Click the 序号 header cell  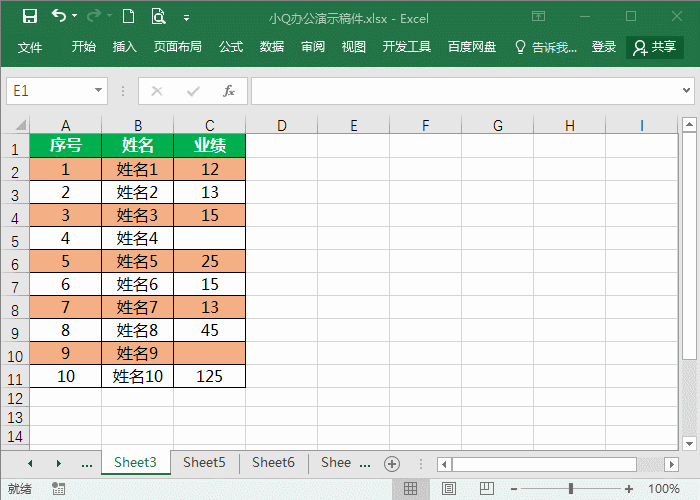(66, 146)
